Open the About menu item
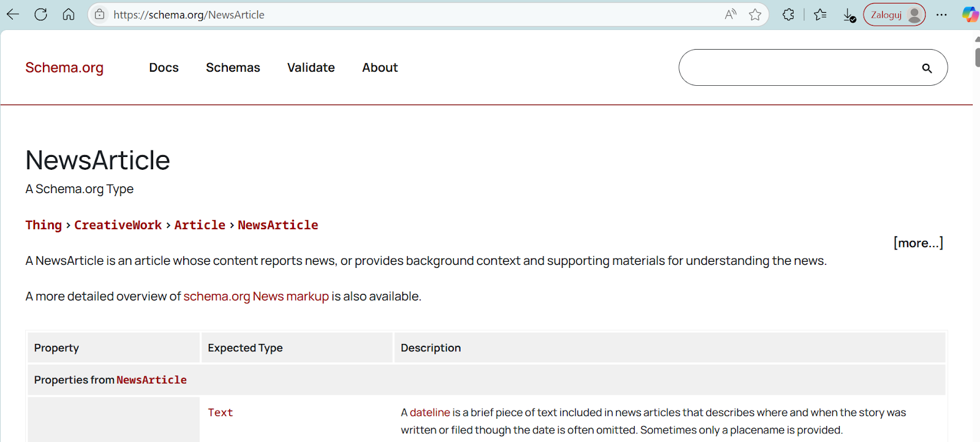Screen dimensions: 980x442 click(380, 67)
